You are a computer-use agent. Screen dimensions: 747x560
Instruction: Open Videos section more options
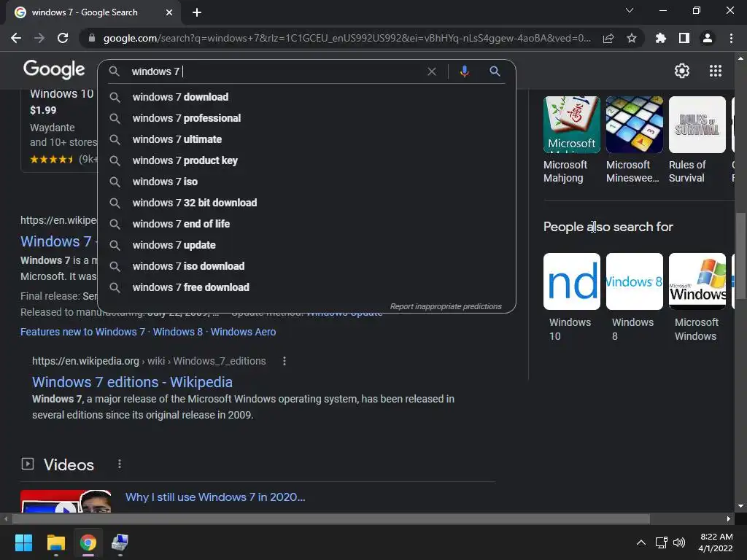pos(120,464)
